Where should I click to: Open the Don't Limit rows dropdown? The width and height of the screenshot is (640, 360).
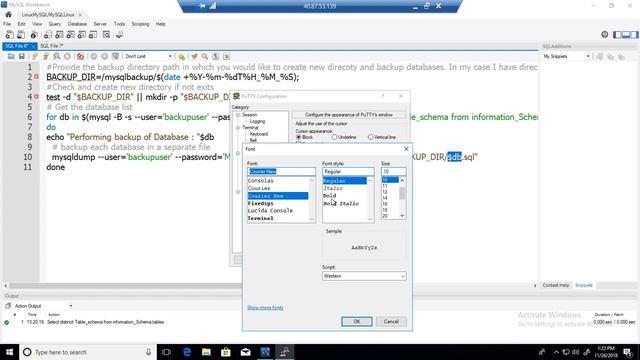148,56
